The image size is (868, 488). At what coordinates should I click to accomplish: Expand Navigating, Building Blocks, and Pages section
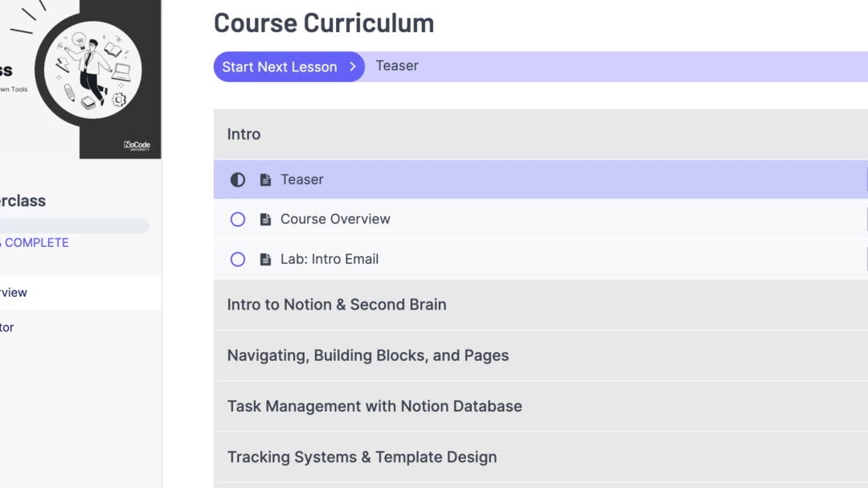click(368, 355)
